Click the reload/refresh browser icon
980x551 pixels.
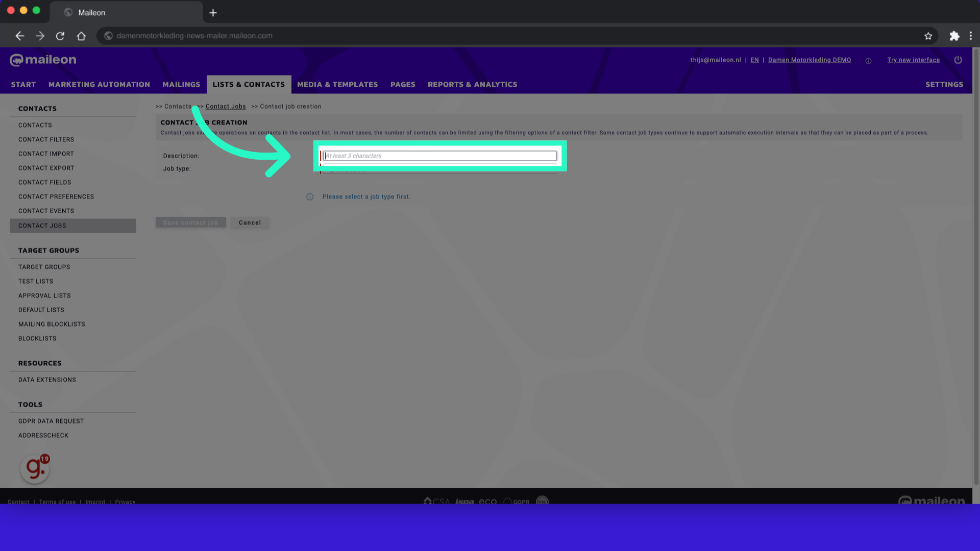(x=60, y=35)
